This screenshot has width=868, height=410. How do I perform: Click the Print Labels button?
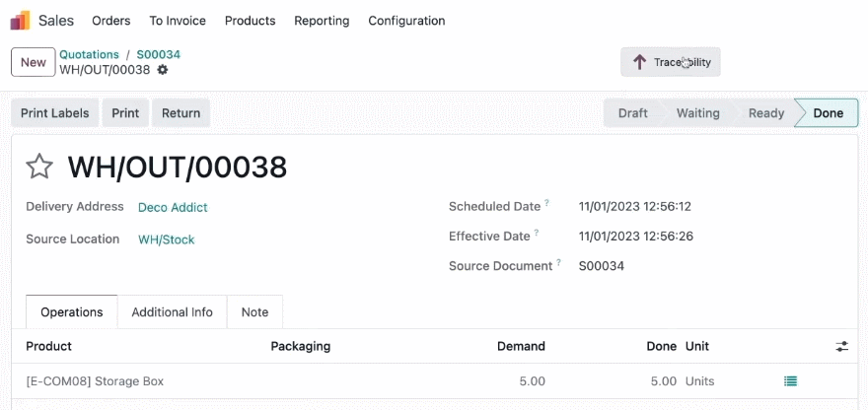[x=55, y=113]
